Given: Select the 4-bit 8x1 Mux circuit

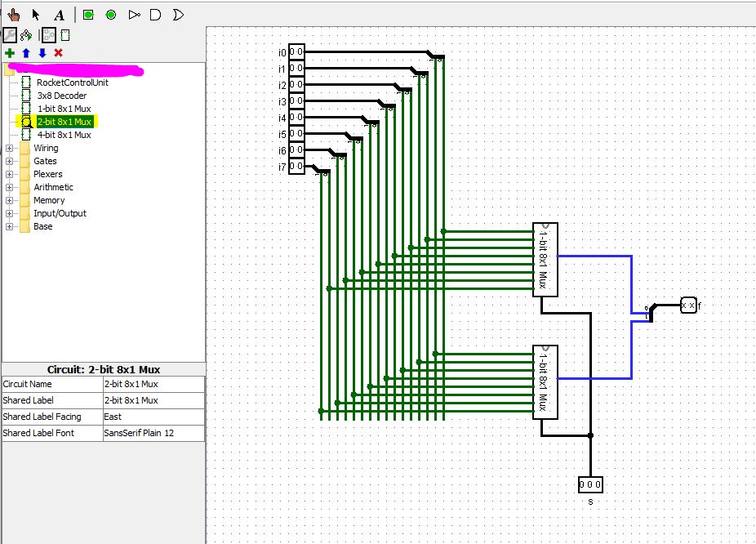Looking at the screenshot, I should (64, 135).
